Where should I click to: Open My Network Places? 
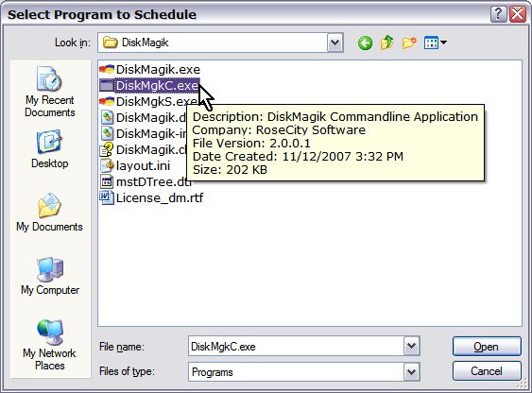click(50, 345)
